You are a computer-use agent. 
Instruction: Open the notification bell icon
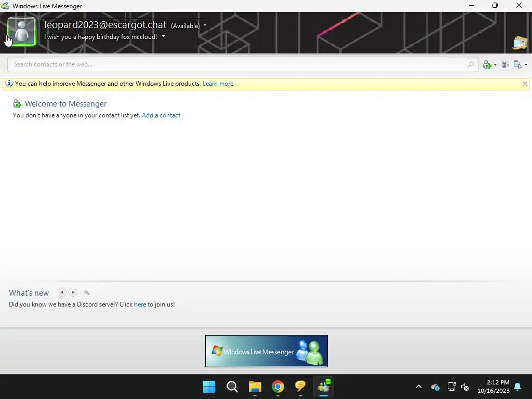(x=518, y=387)
